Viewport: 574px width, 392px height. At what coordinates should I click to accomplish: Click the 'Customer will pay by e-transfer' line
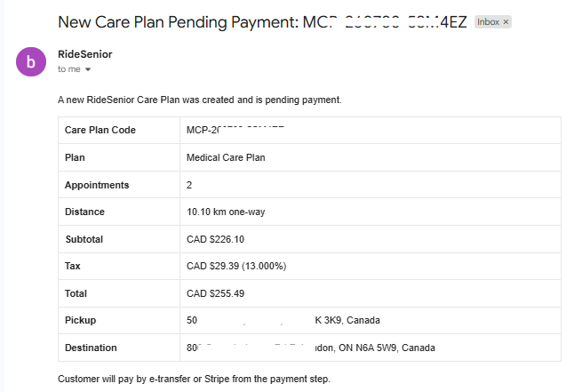point(194,379)
